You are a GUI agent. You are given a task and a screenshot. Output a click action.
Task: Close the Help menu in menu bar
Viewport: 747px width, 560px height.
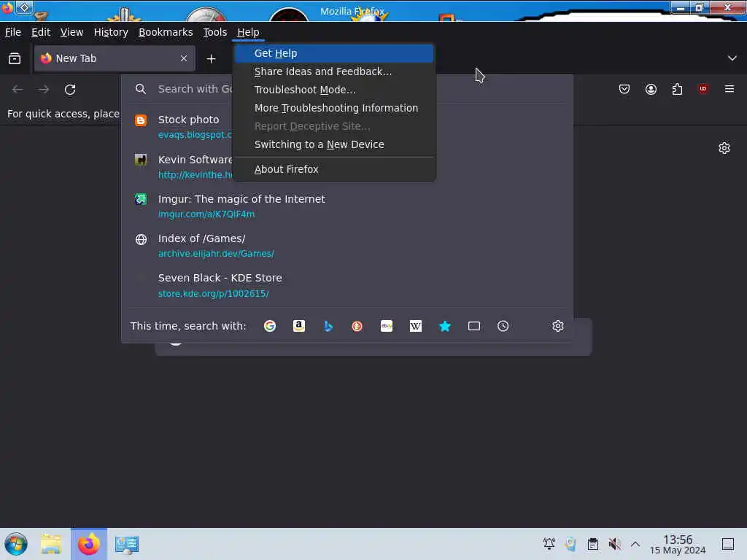click(x=248, y=32)
